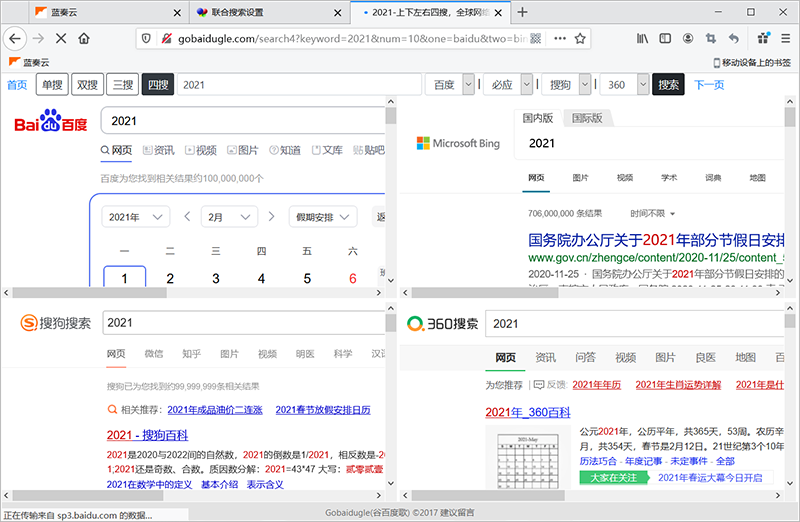Open the Firefox hamburger menu
800x522 pixels.
[785, 38]
